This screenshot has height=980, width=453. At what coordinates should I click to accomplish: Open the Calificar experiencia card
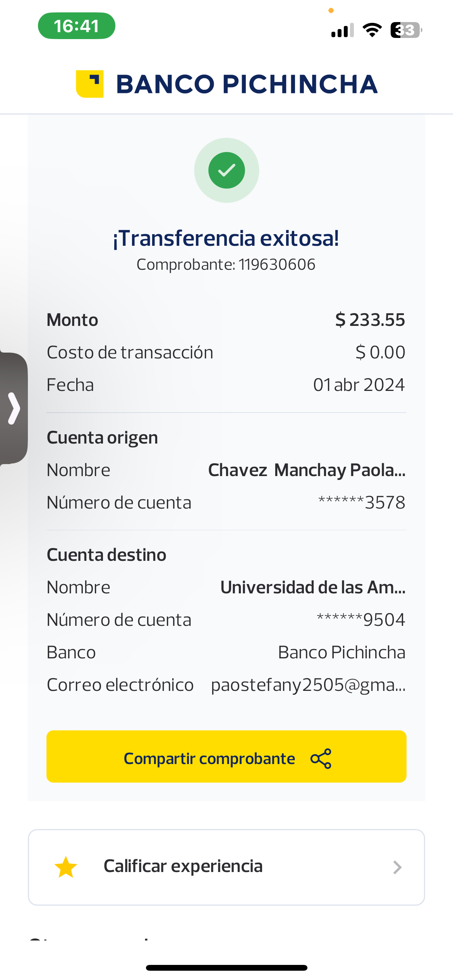click(x=226, y=867)
